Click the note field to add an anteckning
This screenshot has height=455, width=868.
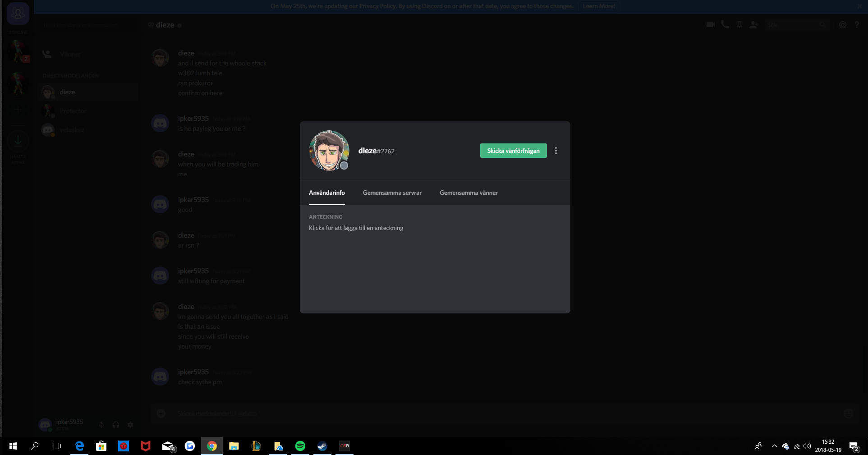[x=356, y=228]
